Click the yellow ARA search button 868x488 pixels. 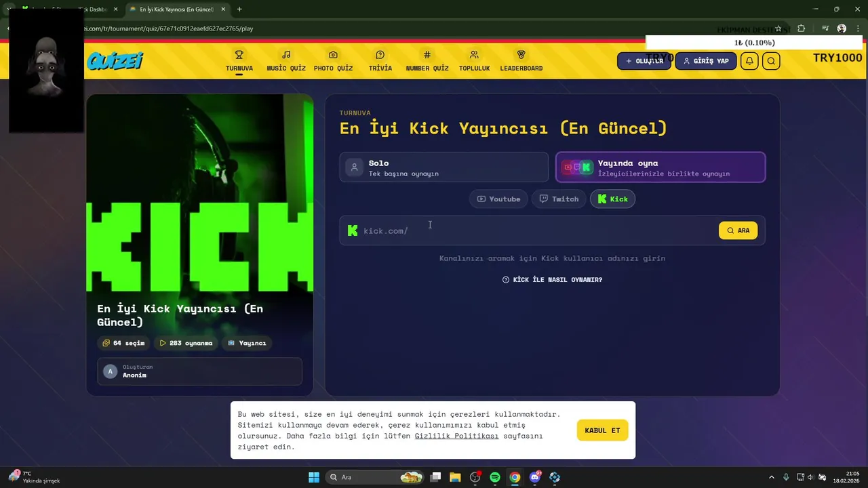(x=738, y=230)
